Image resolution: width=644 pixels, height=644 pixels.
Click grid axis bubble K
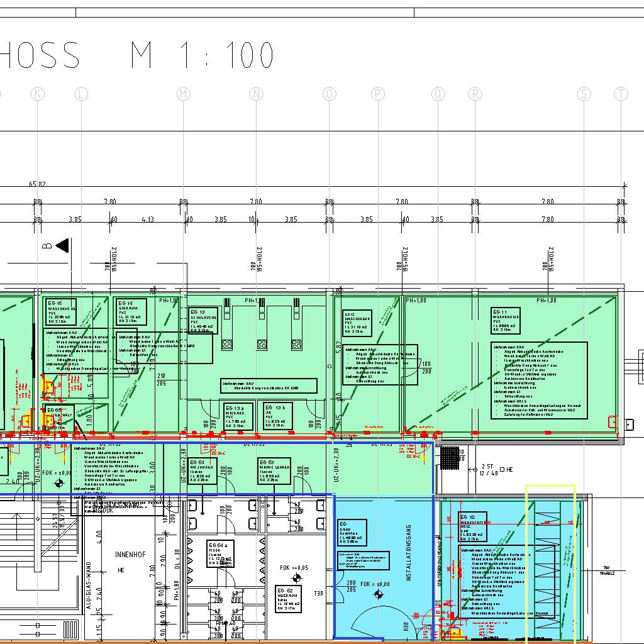(38, 94)
